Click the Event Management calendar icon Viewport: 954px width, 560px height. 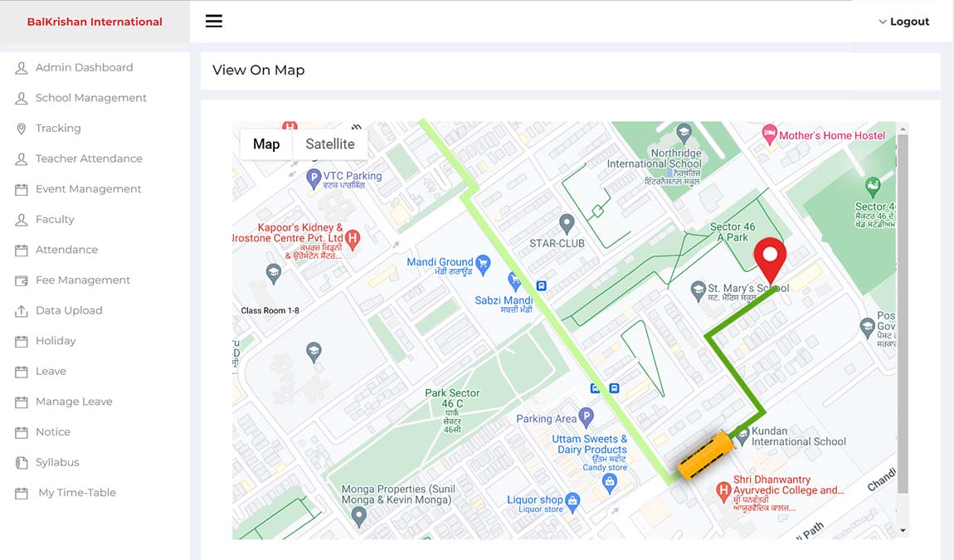21,188
